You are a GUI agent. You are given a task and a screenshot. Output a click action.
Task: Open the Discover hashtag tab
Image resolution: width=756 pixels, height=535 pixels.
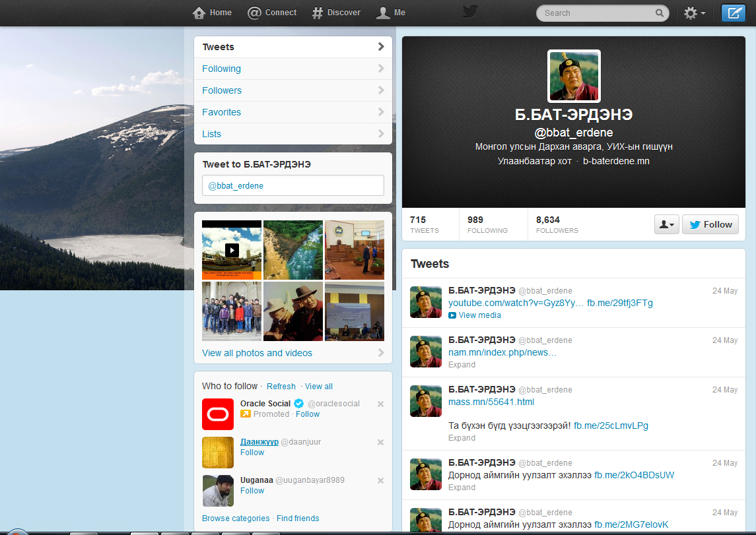point(336,13)
